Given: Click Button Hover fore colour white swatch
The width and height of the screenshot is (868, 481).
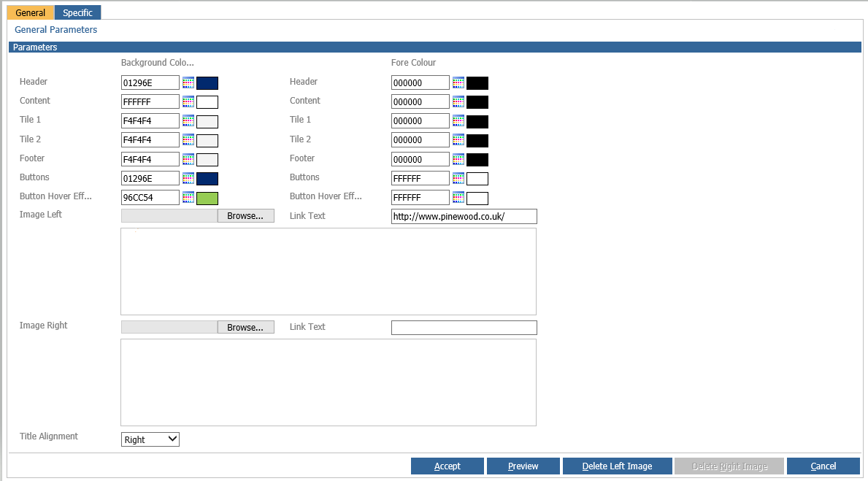Looking at the screenshot, I should pyautogui.click(x=477, y=198).
